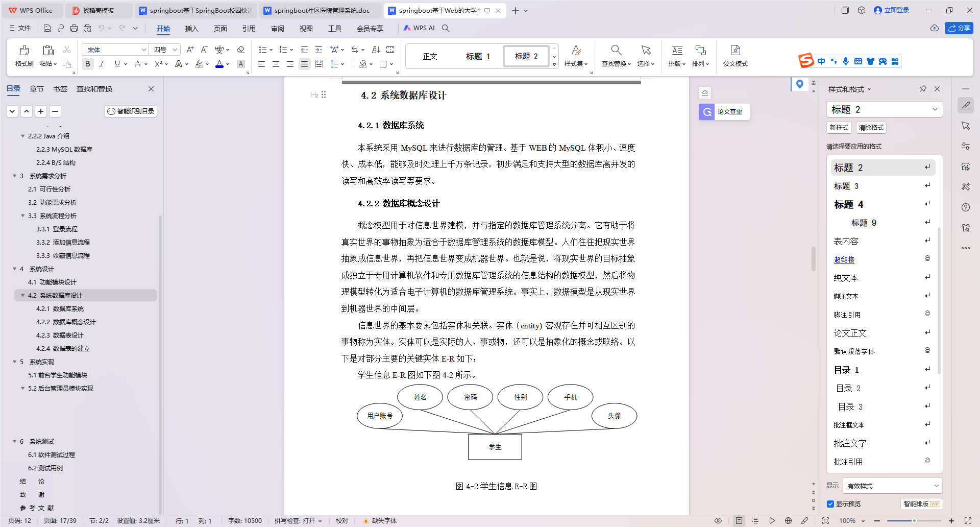Open 查找替换 find and replace

tap(616, 56)
